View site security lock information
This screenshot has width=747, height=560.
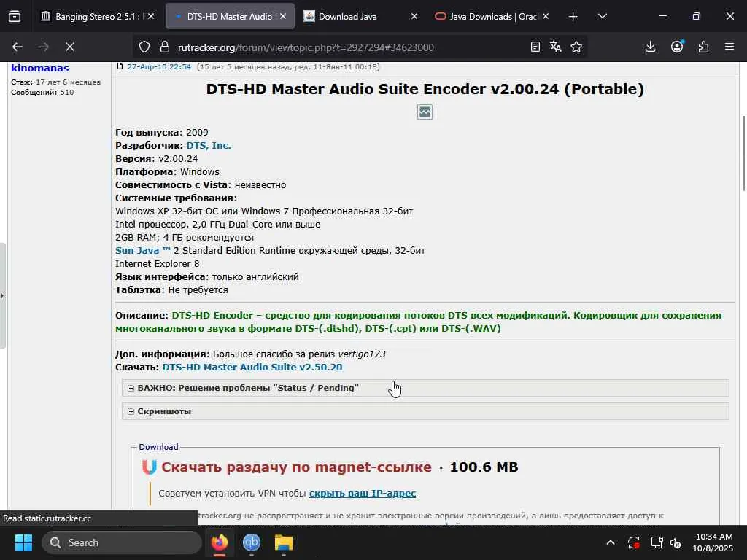165,47
